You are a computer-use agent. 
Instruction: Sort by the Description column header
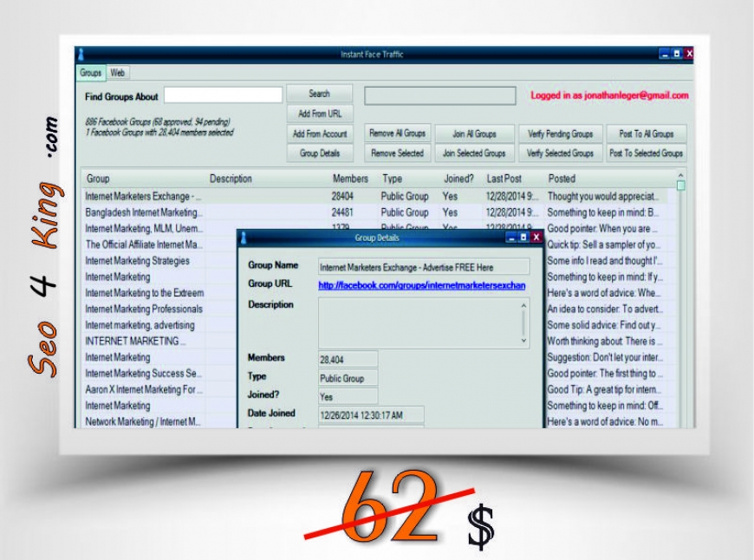[x=231, y=179]
